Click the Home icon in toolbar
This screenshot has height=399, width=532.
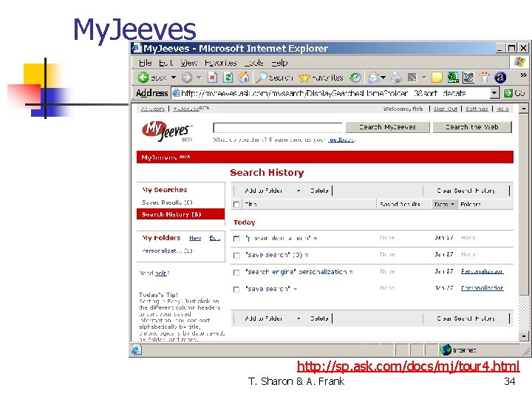pos(243,78)
